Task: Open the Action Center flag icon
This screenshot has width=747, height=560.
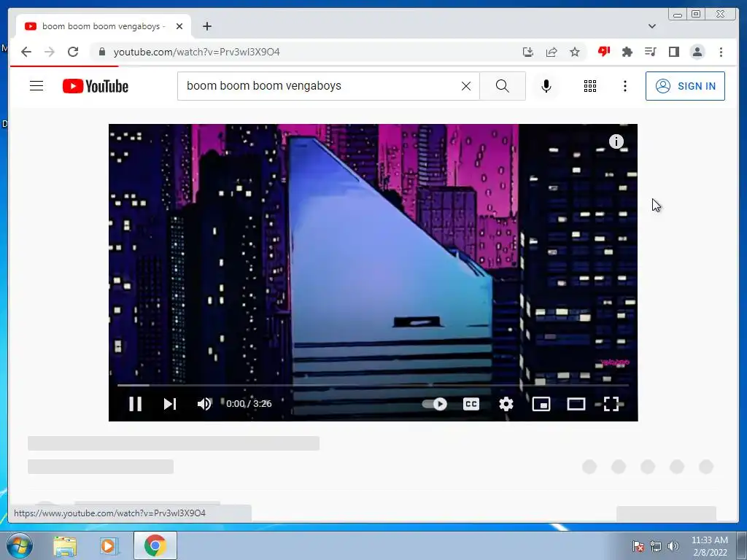Action: coord(638,546)
